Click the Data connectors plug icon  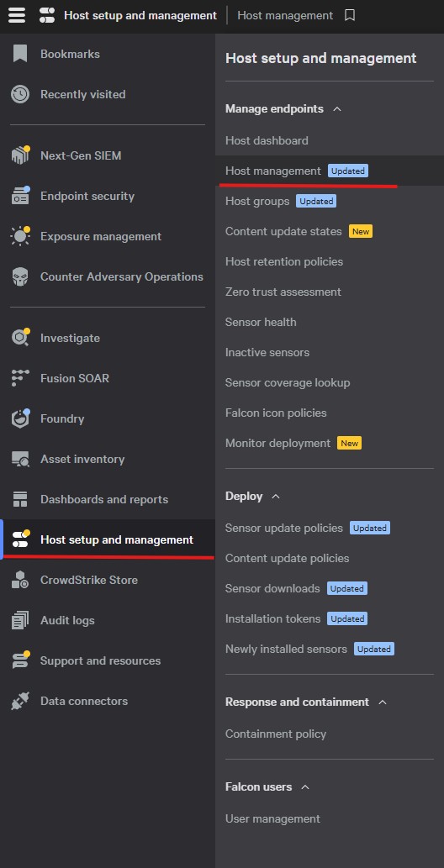pos(20,701)
